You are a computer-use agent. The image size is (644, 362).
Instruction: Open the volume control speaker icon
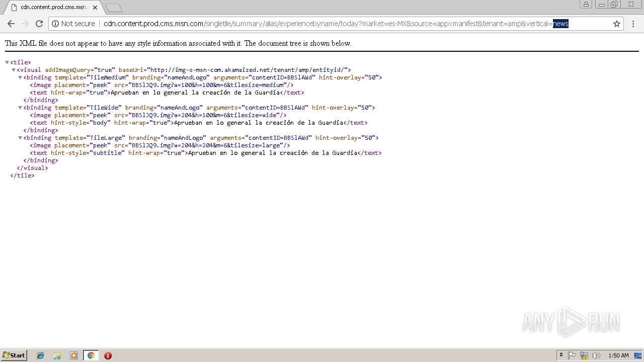tap(596, 355)
